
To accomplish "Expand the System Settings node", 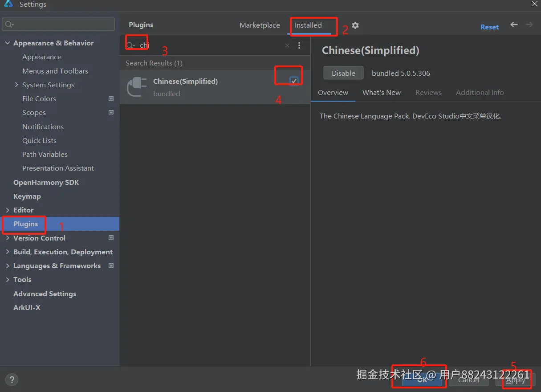I will [x=16, y=85].
